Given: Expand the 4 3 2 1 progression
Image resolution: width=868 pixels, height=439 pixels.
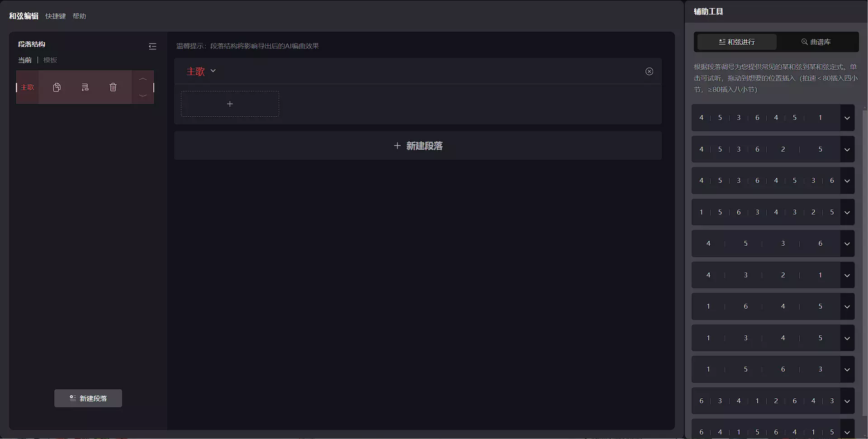Looking at the screenshot, I should point(847,275).
